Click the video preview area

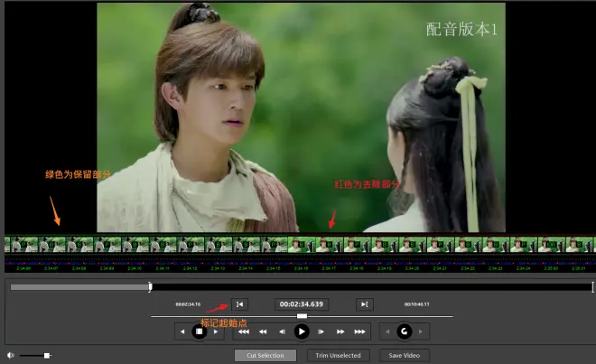click(x=301, y=117)
